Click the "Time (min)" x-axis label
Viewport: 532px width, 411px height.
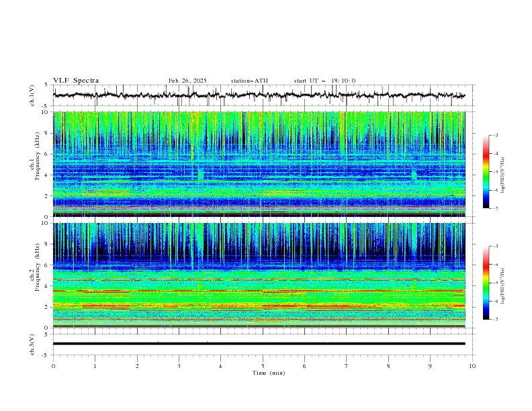[x=269, y=373]
